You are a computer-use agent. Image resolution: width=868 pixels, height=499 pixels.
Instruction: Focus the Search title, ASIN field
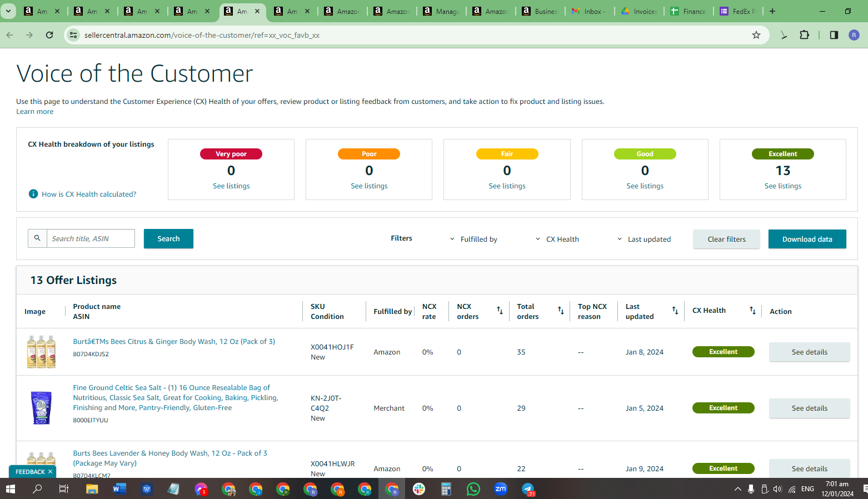click(x=91, y=238)
